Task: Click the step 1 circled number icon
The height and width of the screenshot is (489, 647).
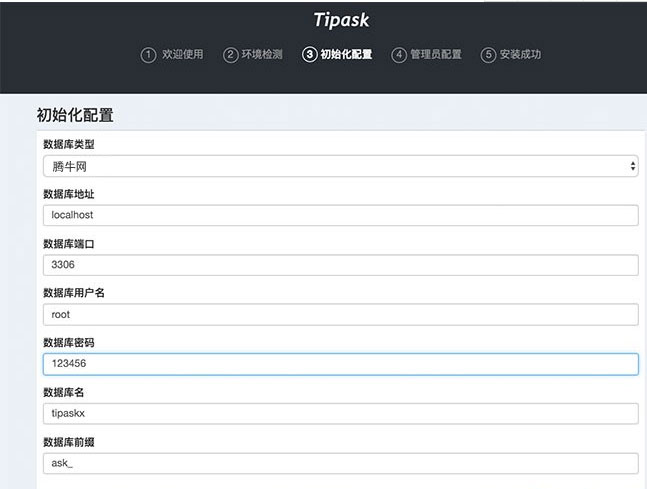Action: pyautogui.click(x=148, y=55)
